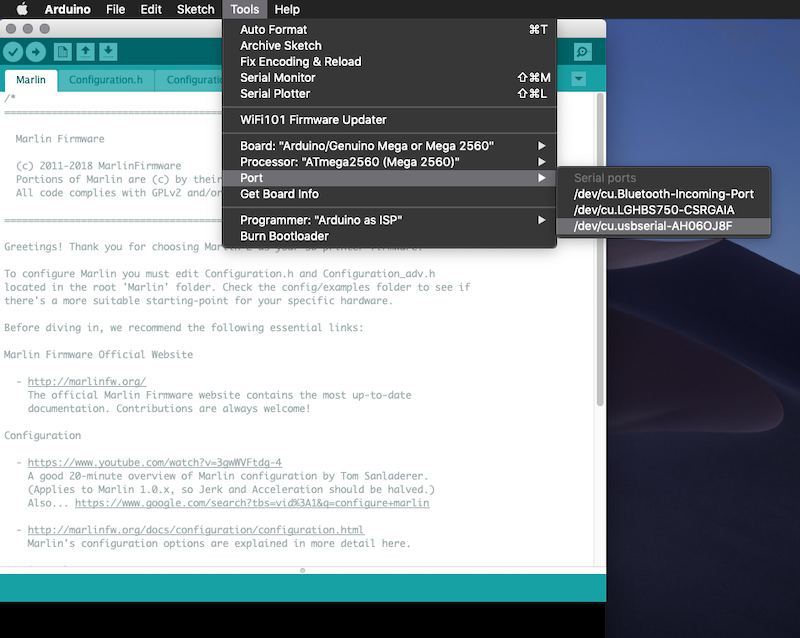This screenshot has height=638, width=800.
Task: Click Get Board Info
Action: [389, 194]
